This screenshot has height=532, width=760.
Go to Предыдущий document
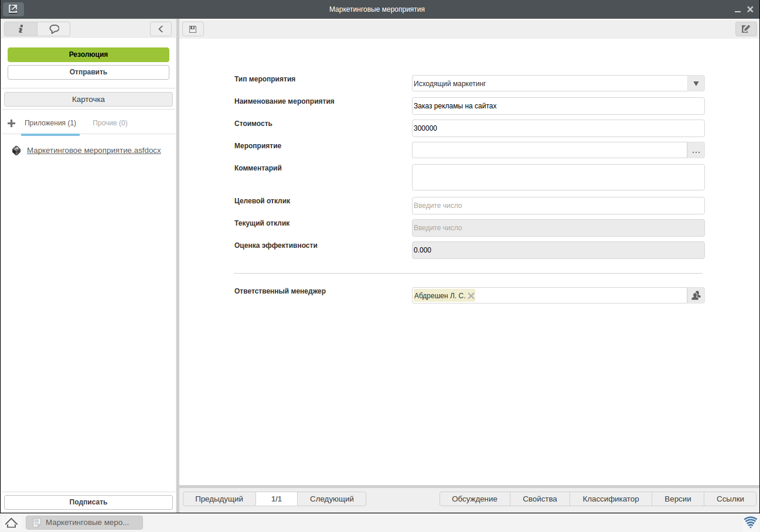pyautogui.click(x=219, y=499)
